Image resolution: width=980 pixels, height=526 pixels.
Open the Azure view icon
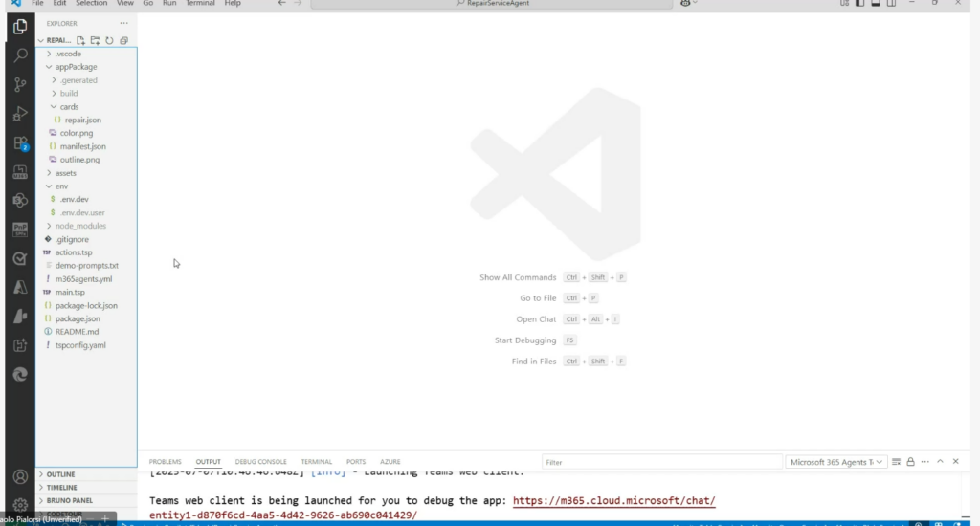click(20, 287)
